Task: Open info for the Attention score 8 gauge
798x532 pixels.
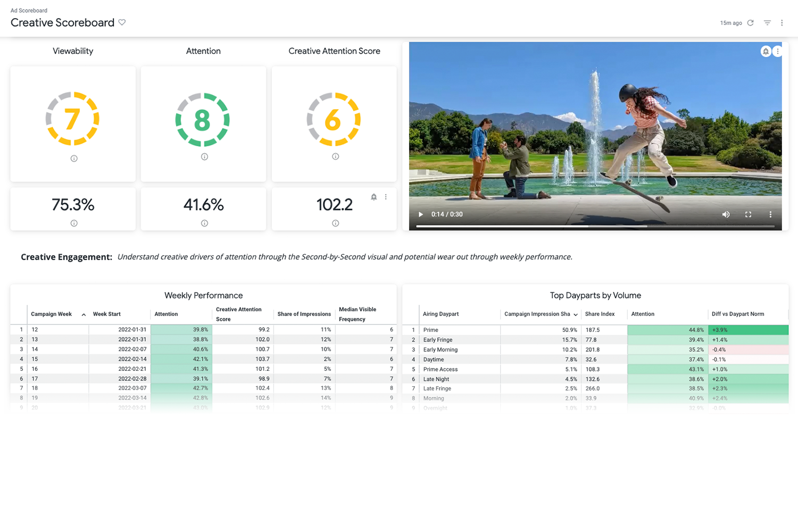Action: click(x=204, y=156)
